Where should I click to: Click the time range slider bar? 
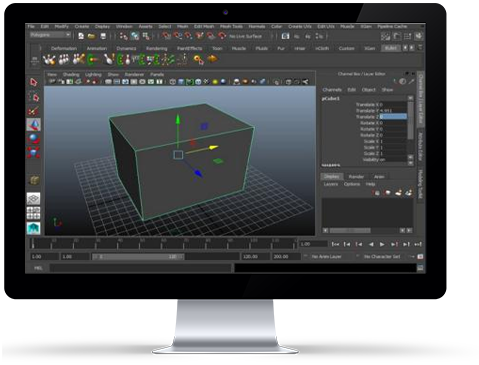click(138, 257)
